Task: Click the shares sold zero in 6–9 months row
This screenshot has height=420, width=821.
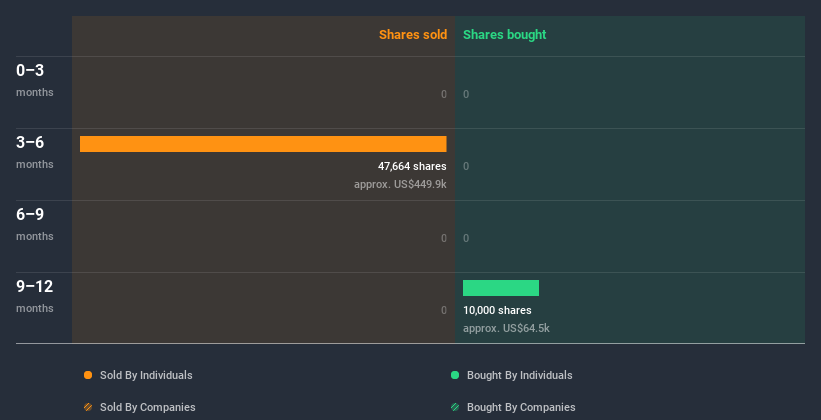Action: click(444, 238)
